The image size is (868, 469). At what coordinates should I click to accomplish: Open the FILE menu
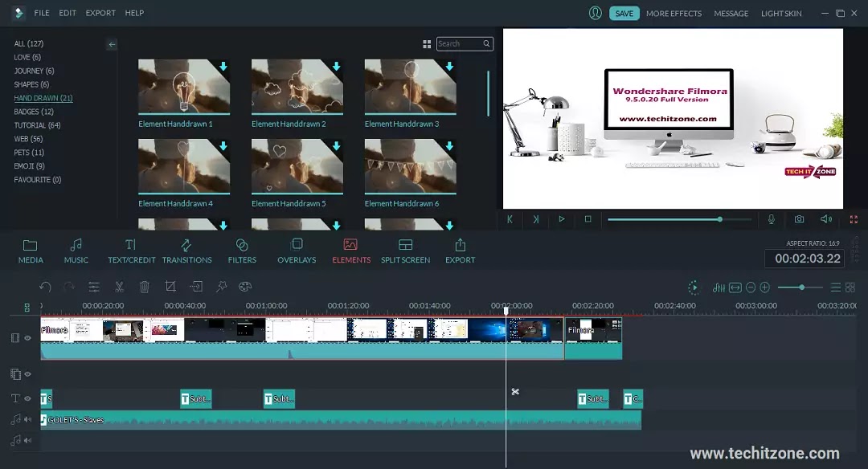click(42, 13)
